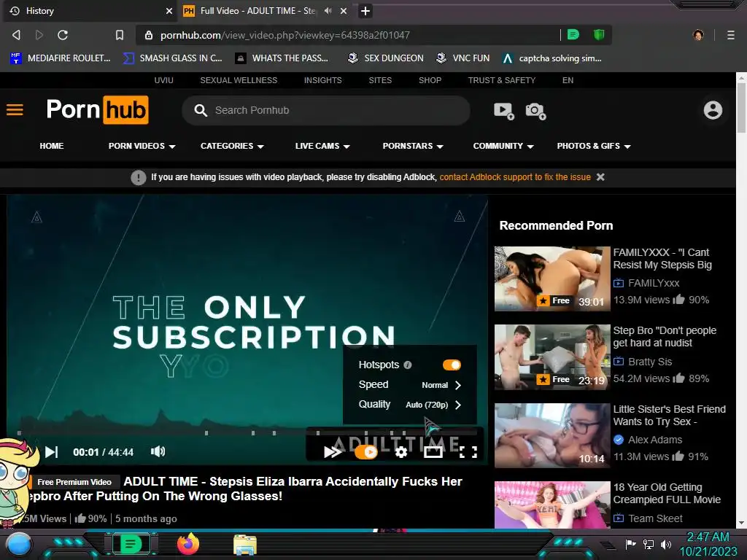Click the browser address bar
This screenshot has height=560, width=747.
[x=348, y=35]
